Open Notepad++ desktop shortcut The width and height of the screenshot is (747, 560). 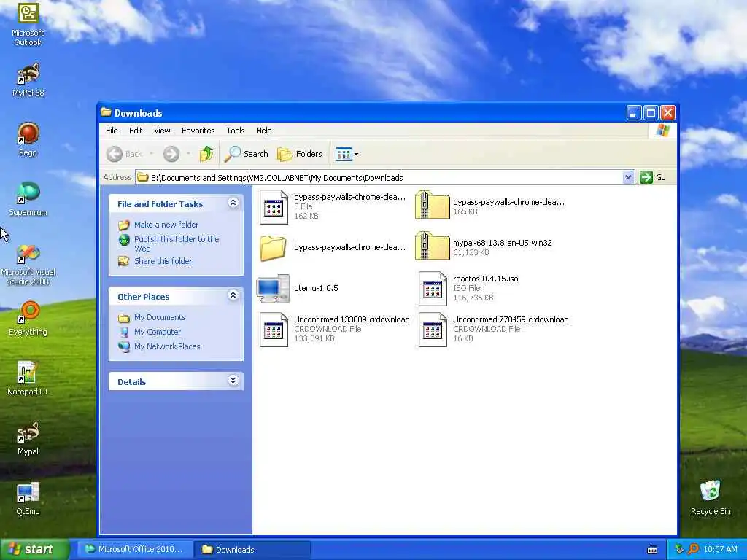pyautogui.click(x=28, y=378)
